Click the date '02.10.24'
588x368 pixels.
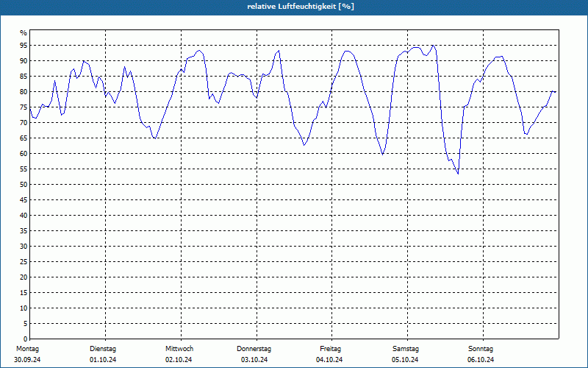[179, 360]
